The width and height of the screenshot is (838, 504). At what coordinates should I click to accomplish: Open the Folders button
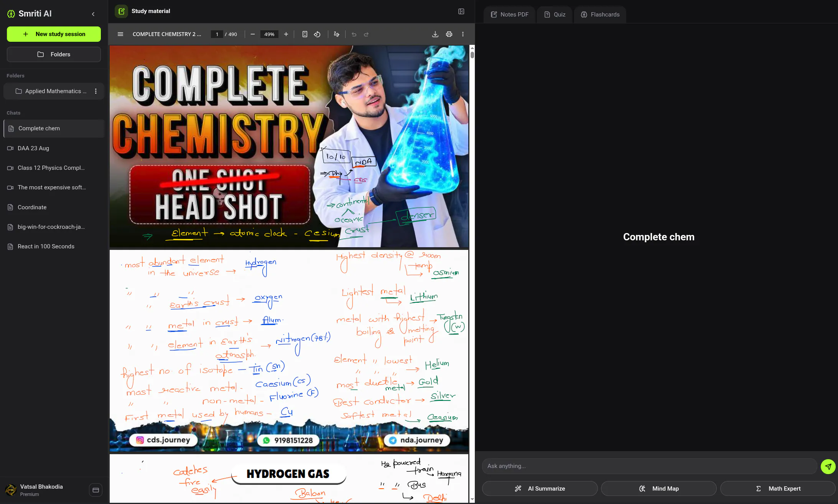pos(54,54)
